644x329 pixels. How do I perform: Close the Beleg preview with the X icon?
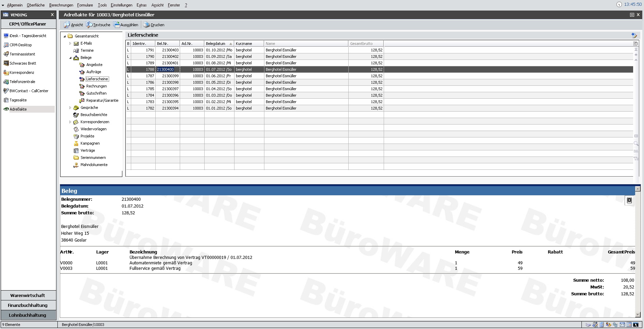(629, 200)
